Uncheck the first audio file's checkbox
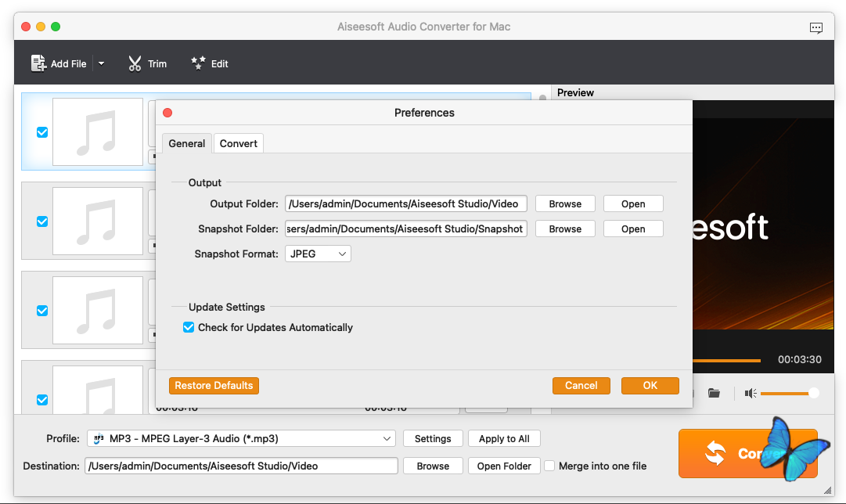The height and width of the screenshot is (504, 846). [x=42, y=132]
